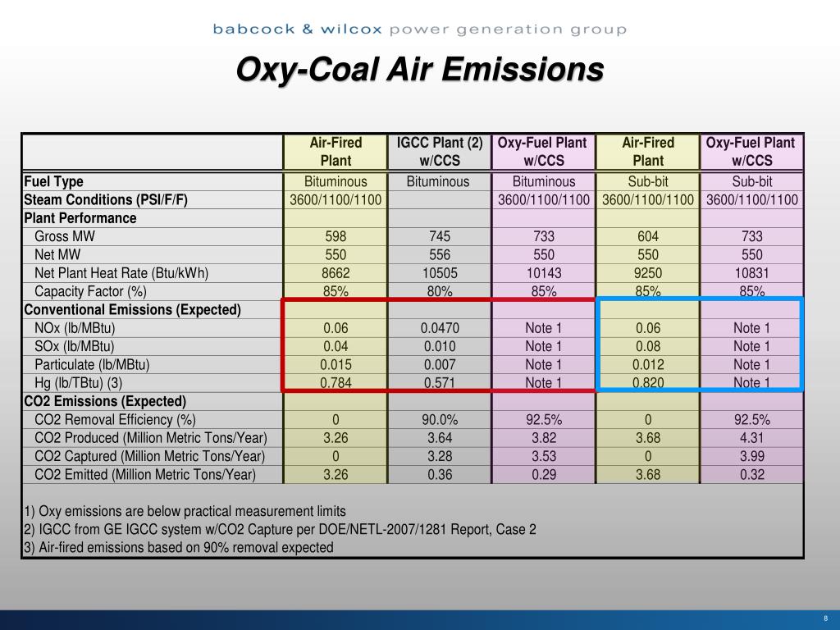Click the CO2 Emissions (Expected) heading

[105, 401]
